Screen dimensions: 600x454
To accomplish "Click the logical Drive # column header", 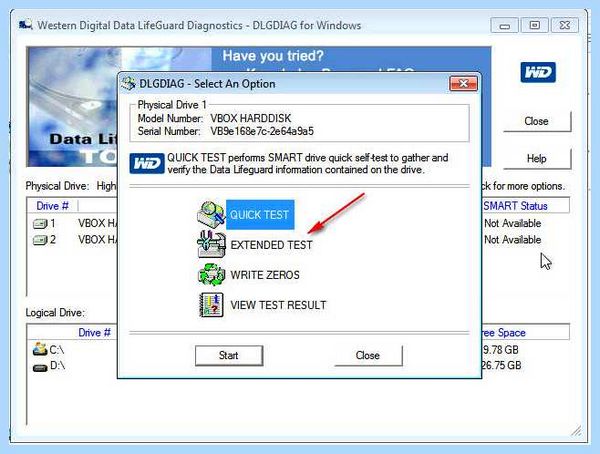I will (x=94, y=333).
